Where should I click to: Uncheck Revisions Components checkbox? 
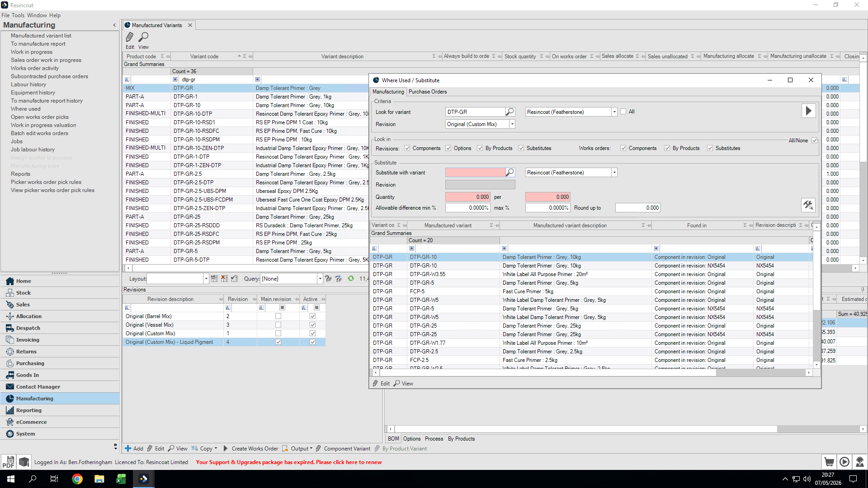click(x=407, y=148)
